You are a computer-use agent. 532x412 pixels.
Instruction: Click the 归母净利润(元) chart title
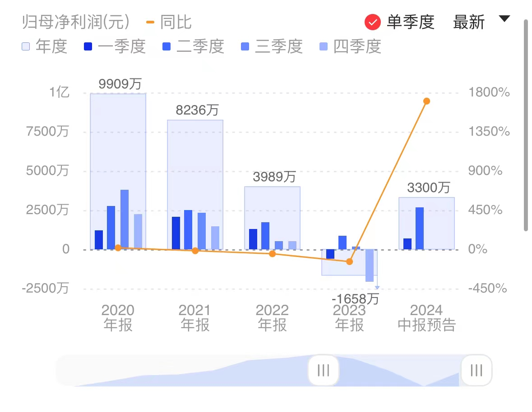[76, 23]
